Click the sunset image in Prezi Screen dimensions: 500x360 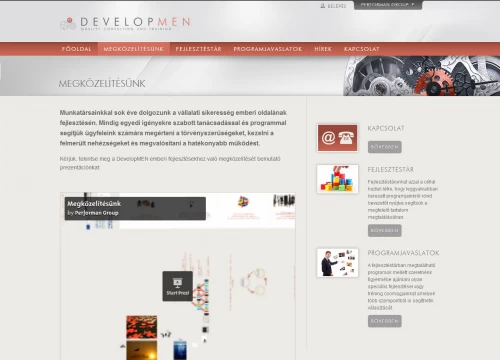tap(141, 350)
